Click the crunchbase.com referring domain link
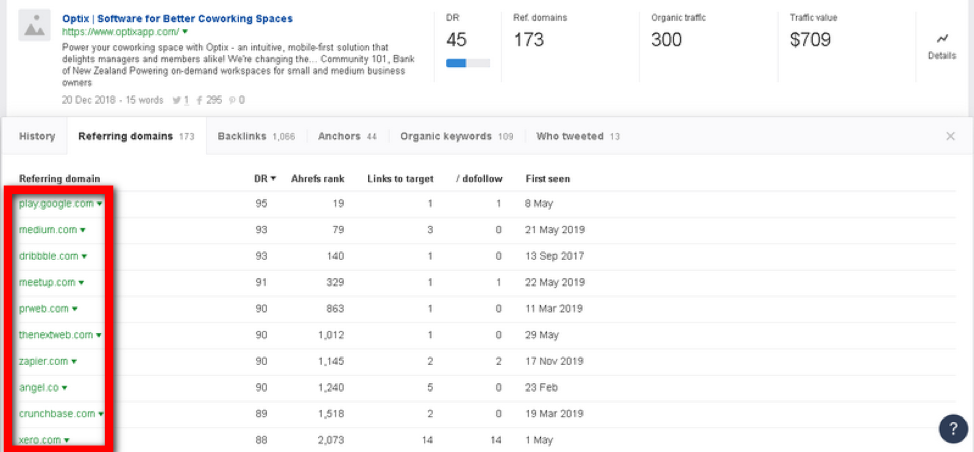The width and height of the screenshot is (974, 452). pyautogui.click(x=56, y=413)
